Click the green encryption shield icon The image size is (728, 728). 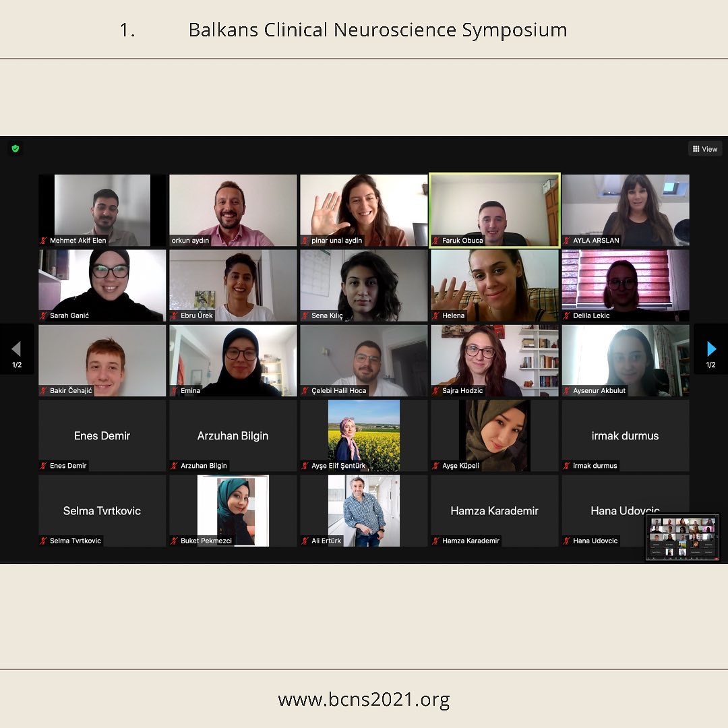pos(16,148)
